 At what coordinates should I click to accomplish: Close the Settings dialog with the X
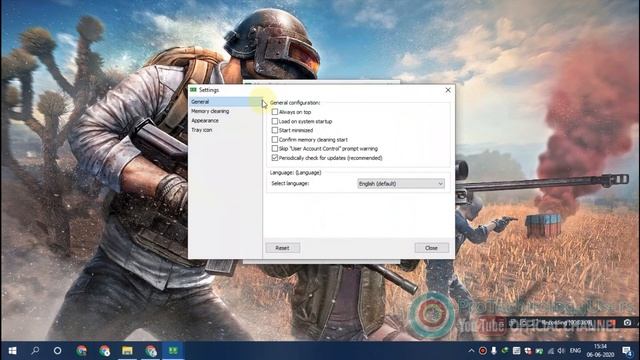(x=448, y=90)
